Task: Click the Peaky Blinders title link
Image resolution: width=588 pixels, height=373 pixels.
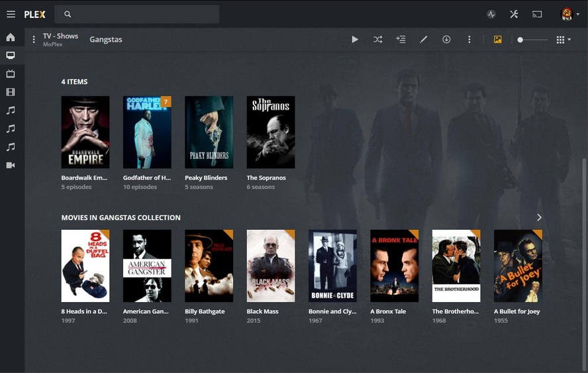Action: [206, 178]
